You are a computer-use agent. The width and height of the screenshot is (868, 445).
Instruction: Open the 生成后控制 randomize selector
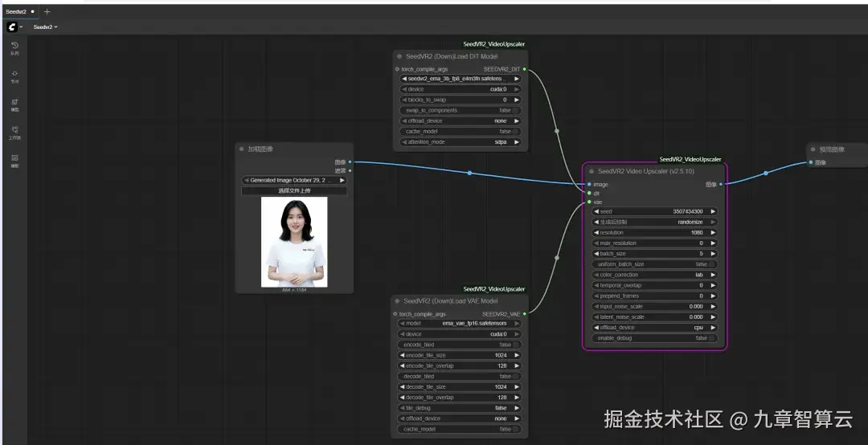655,222
